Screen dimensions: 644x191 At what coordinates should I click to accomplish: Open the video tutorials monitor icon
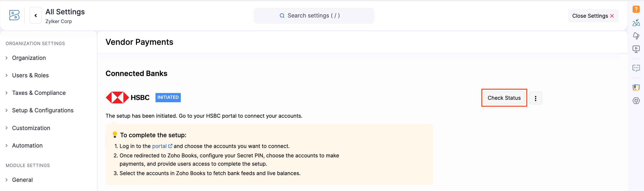636,49
